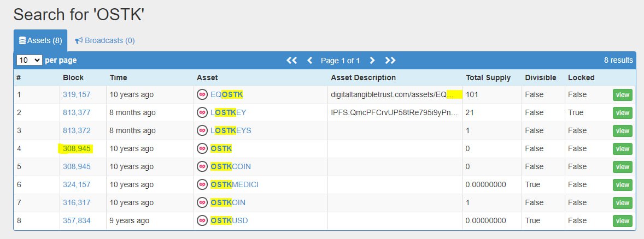Go to next page arrow
This screenshot has width=644, height=239.
(372, 60)
